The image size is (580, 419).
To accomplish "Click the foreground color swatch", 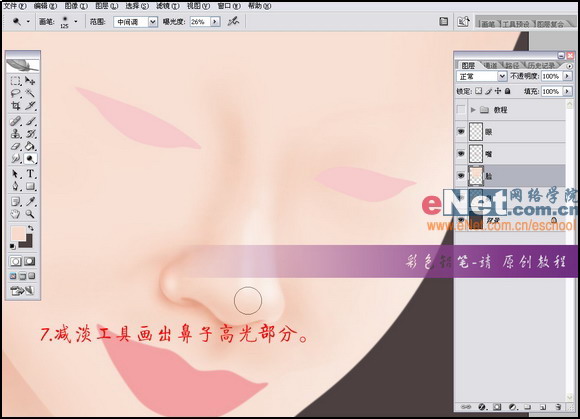I will [17, 233].
